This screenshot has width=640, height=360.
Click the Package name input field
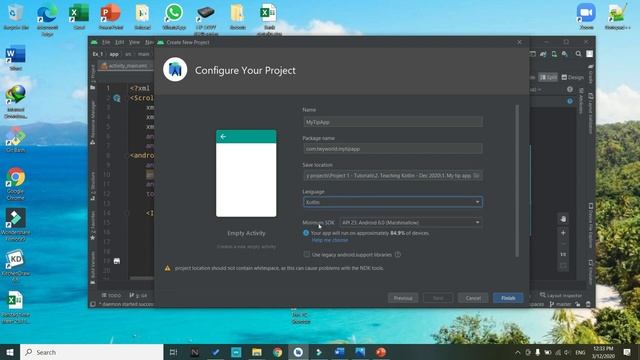[x=393, y=149]
